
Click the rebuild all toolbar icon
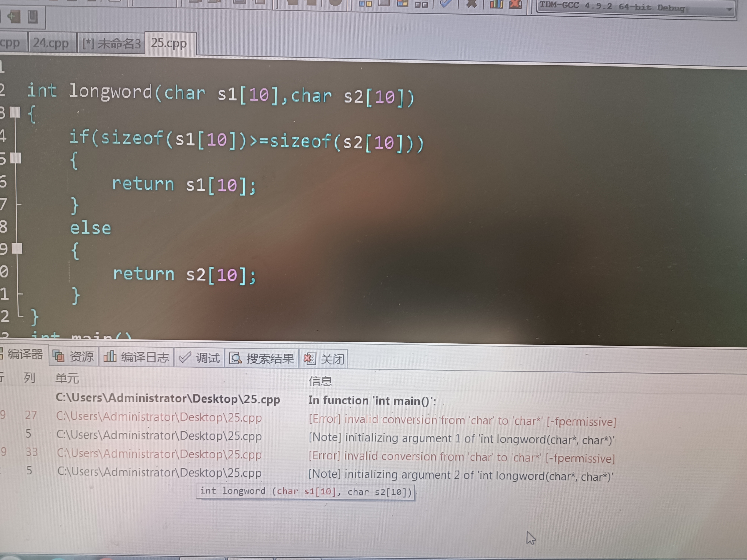click(x=421, y=4)
